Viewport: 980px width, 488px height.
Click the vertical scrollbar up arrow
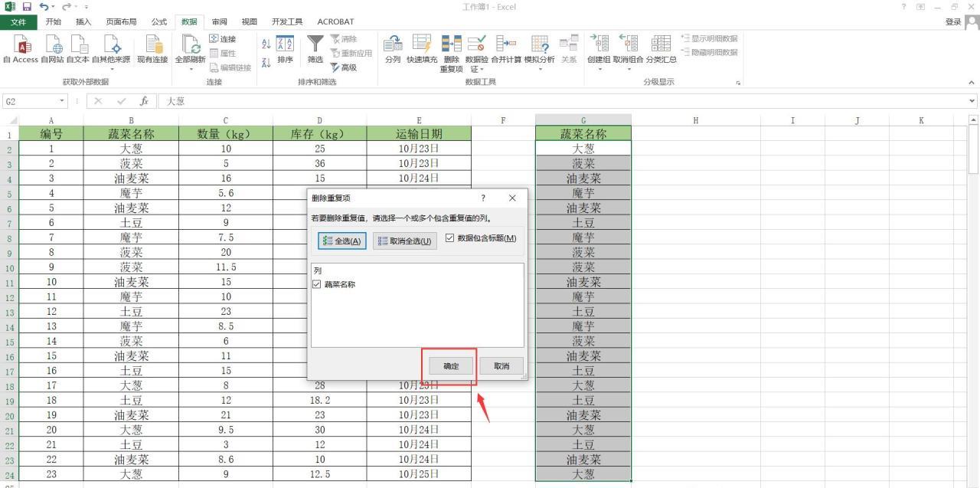click(974, 120)
